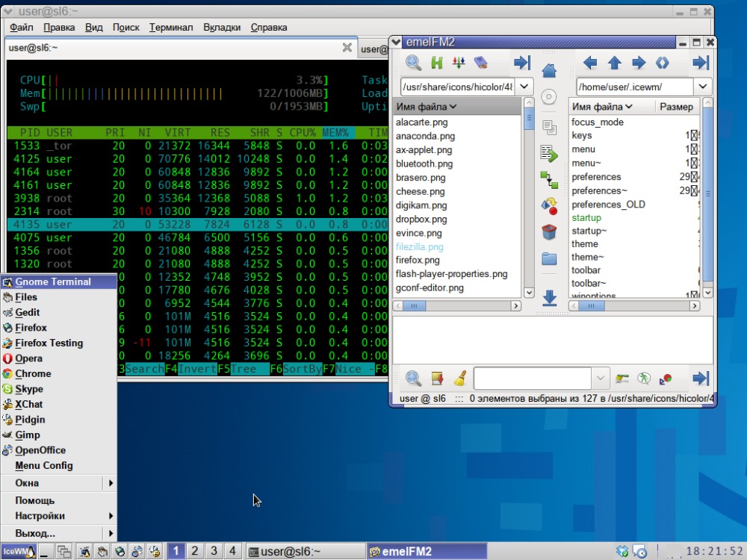Toggle the file filter icon in left pane toolbar
The image size is (747, 560).
click(x=459, y=63)
